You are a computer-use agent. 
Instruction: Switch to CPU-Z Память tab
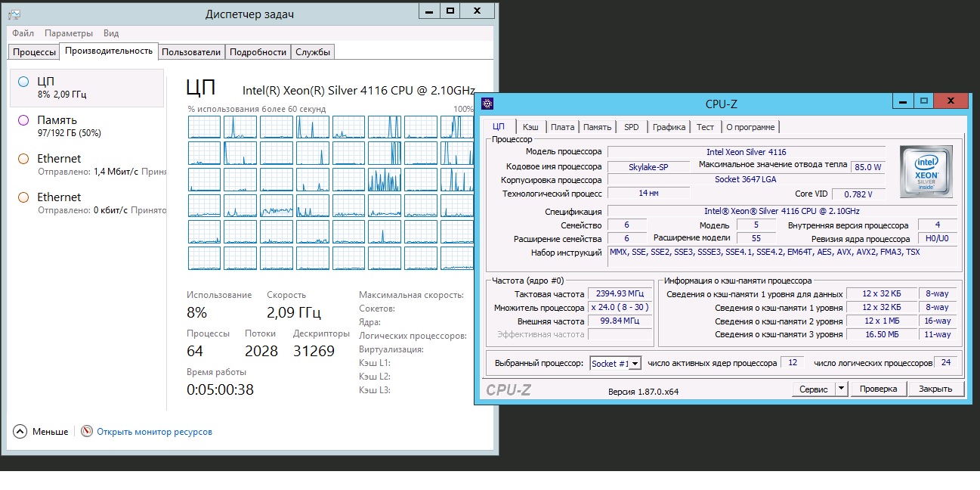(x=597, y=127)
